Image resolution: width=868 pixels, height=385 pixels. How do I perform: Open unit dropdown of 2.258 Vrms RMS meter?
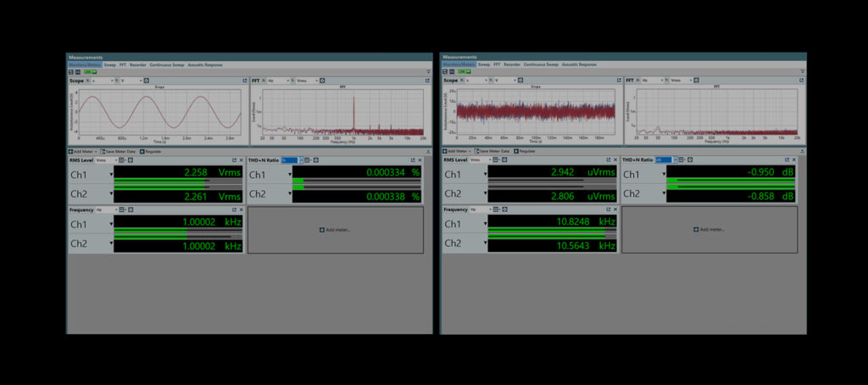(x=106, y=160)
